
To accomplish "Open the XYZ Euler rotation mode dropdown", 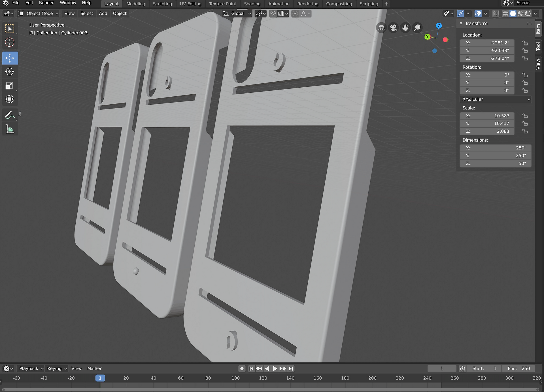I will pyautogui.click(x=495, y=99).
